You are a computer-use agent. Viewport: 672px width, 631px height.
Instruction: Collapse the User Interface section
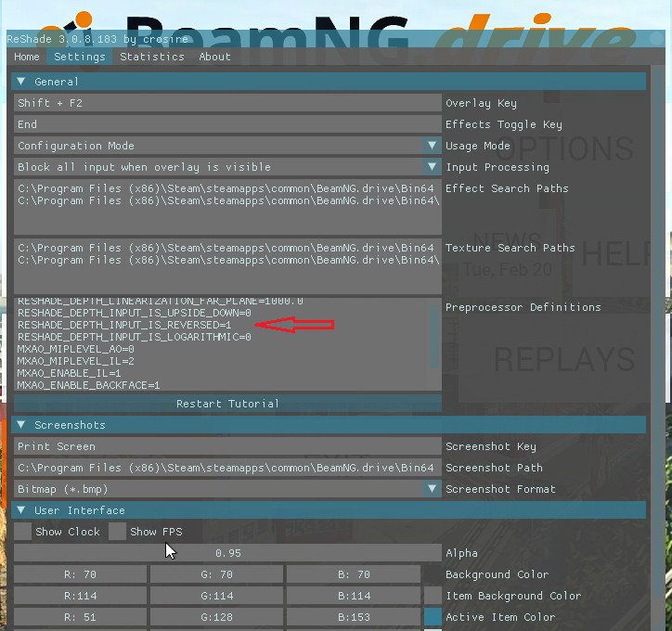[x=329, y=510]
